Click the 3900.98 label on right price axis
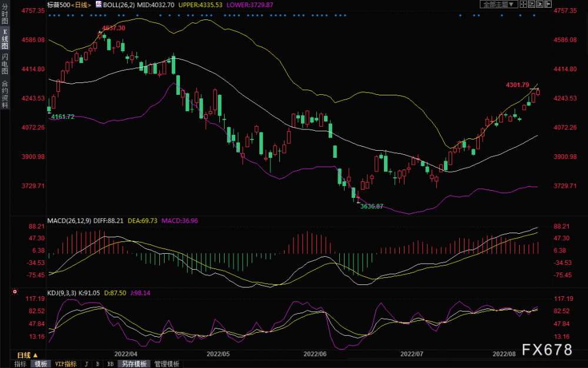Viewport: 588px width, 368px height. coord(565,157)
